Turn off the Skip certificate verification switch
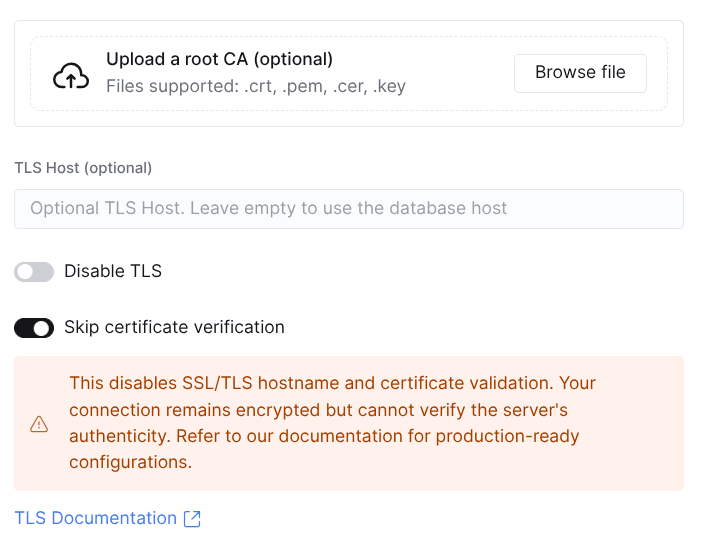The height and width of the screenshot is (542, 703). click(34, 328)
